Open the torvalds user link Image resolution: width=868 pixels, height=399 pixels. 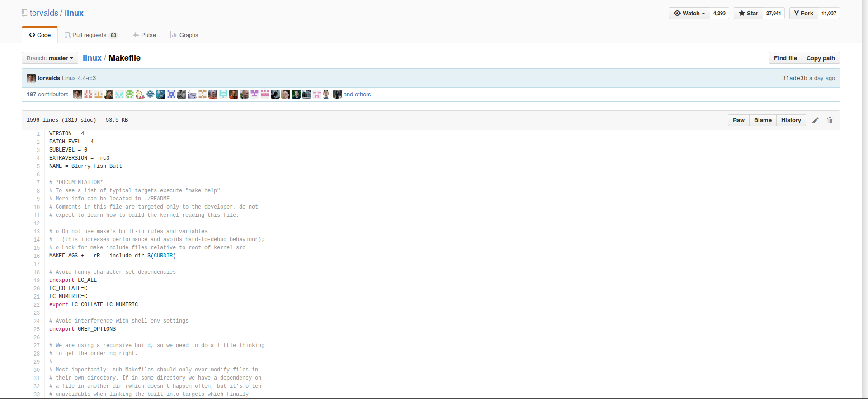coord(44,13)
